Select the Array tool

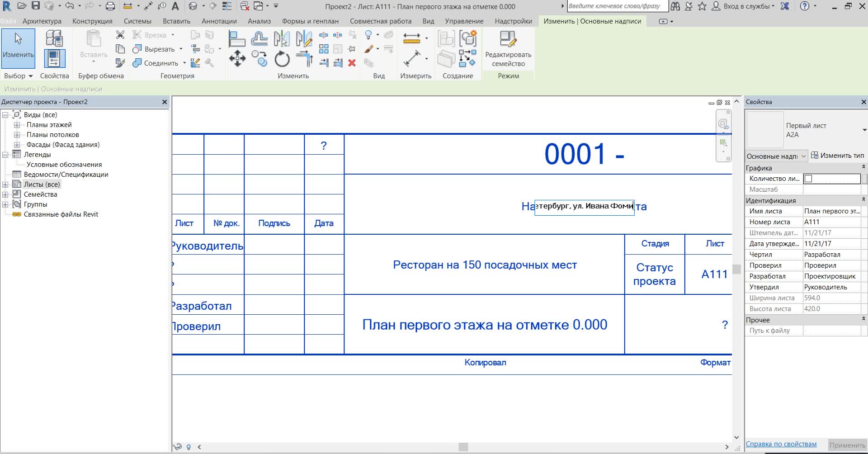(324, 49)
